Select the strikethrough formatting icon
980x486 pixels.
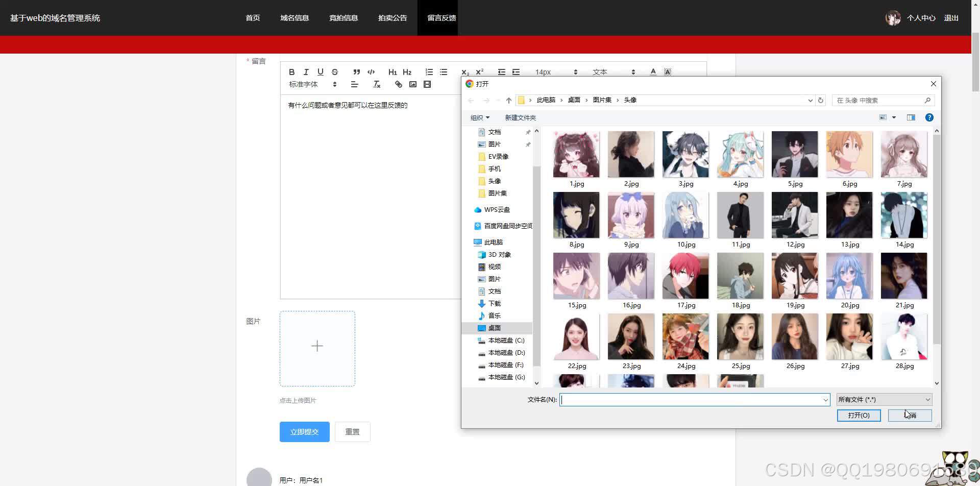click(x=335, y=72)
